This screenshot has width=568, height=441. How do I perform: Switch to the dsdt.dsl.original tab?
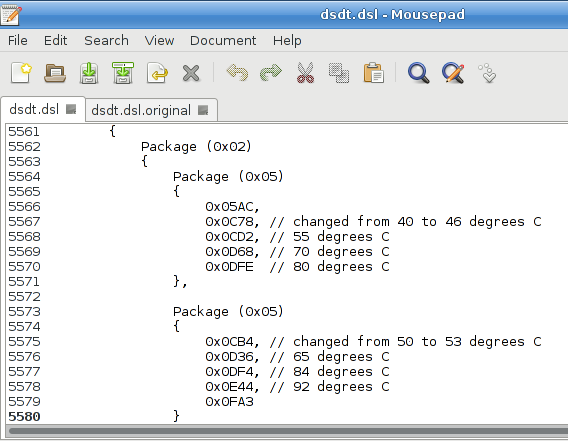[141, 110]
